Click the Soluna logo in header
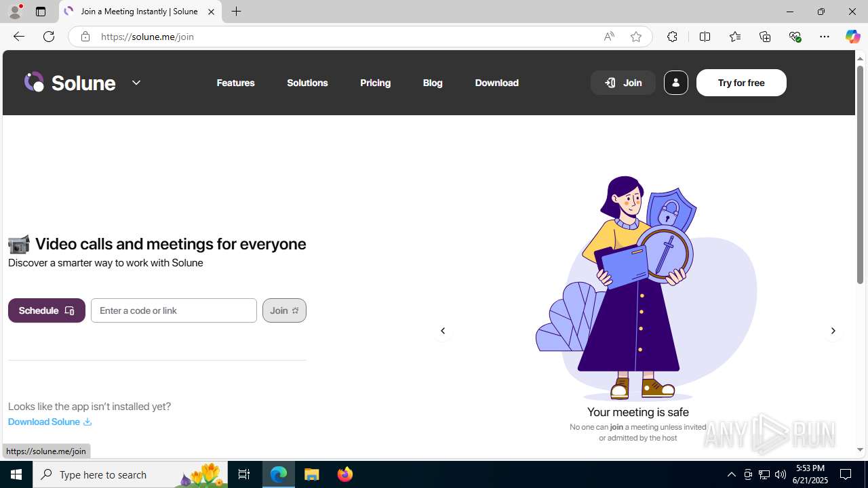Image resolution: width=868 pixels, height=488 pixels. coord(70,83)
